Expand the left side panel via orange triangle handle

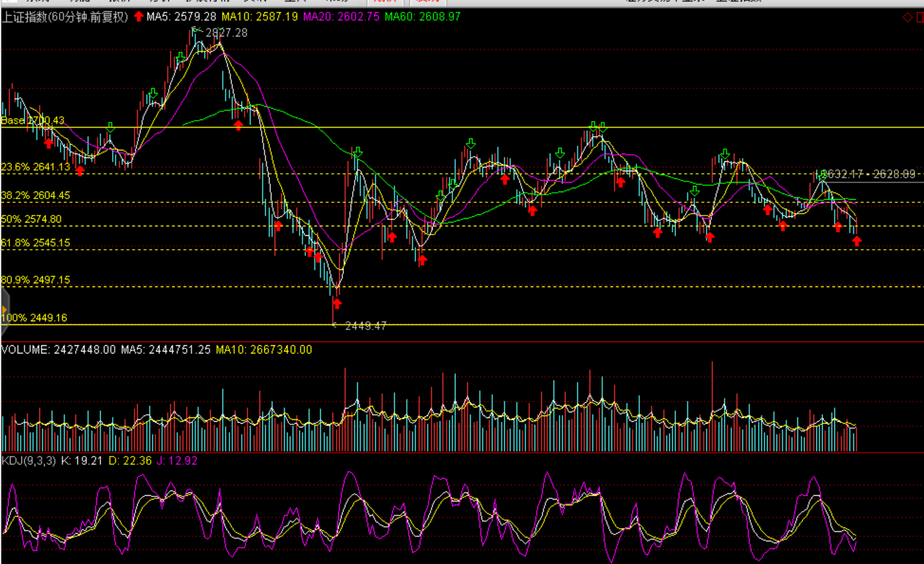[4, 310]
